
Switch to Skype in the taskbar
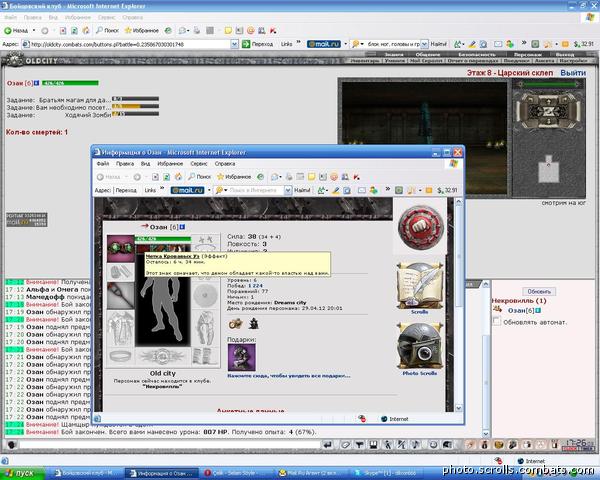[386, 473]
